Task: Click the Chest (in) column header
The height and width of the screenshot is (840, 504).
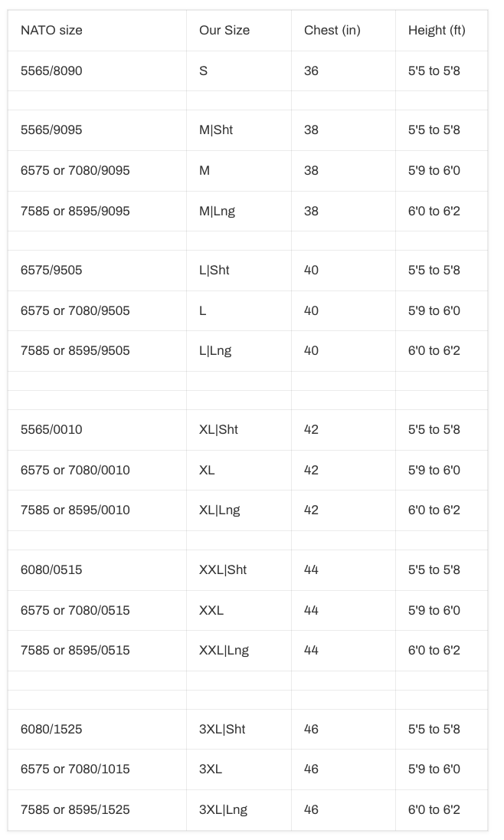Action: (x=332, y=31)
